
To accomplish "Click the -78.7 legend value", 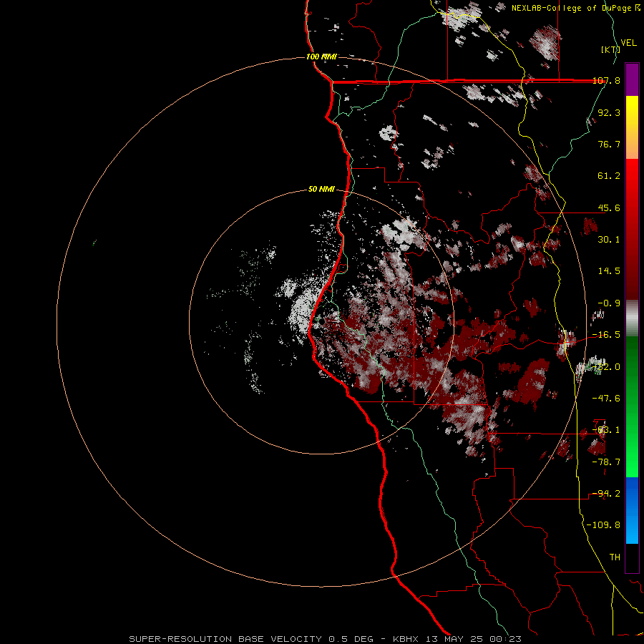I will 606,462.
